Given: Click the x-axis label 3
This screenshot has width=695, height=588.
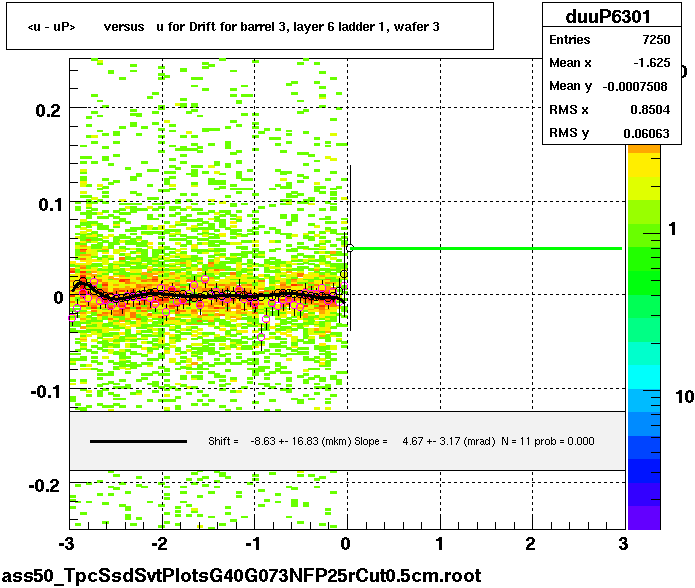Looking at the screenshot, I should click(623, 544).
